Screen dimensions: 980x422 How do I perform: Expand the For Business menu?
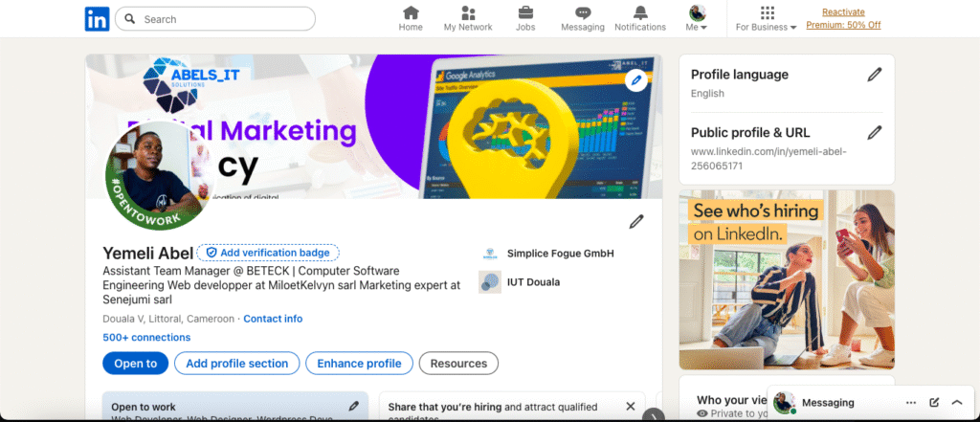(x=766, y=19)
